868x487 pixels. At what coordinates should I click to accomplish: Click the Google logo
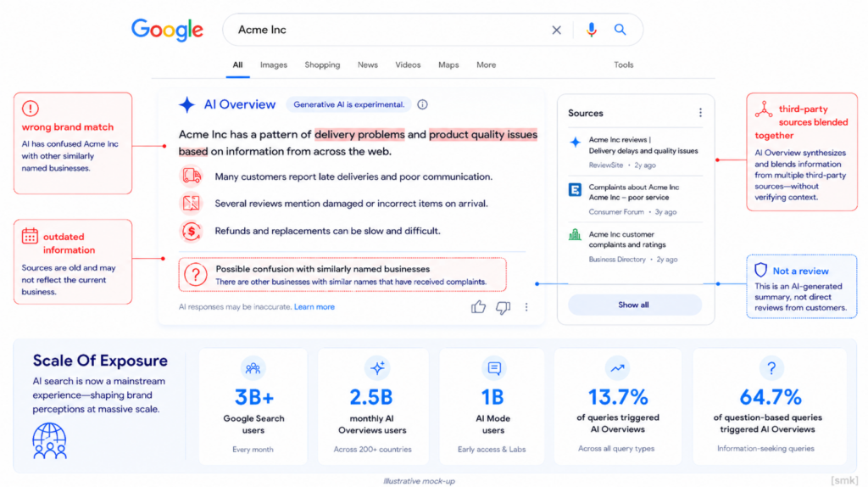click(x=167, y=30)
